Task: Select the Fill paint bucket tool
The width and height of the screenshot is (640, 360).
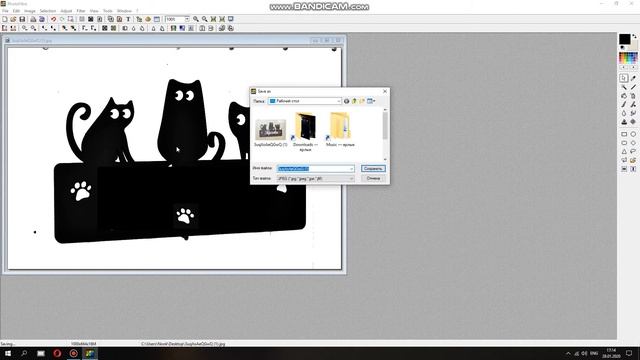Action: pos(624,96)
